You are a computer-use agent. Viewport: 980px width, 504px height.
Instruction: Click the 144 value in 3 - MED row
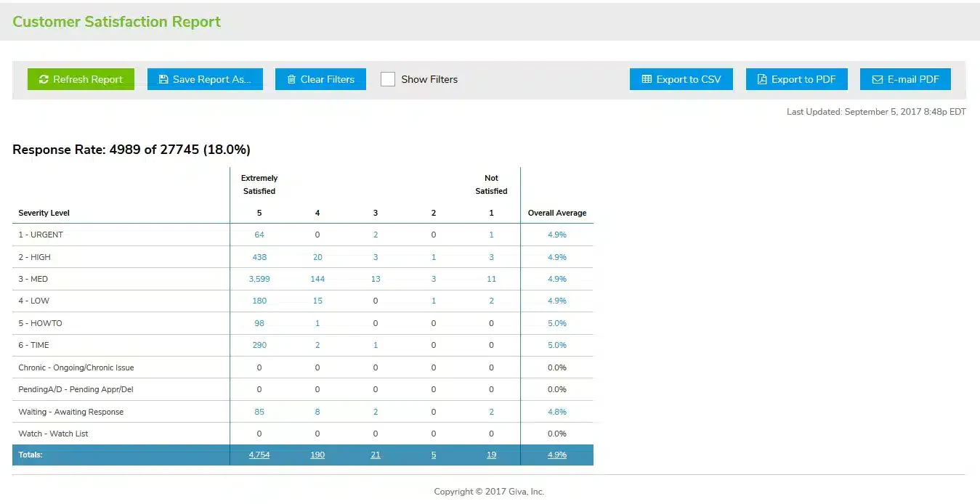click(317, 279)
